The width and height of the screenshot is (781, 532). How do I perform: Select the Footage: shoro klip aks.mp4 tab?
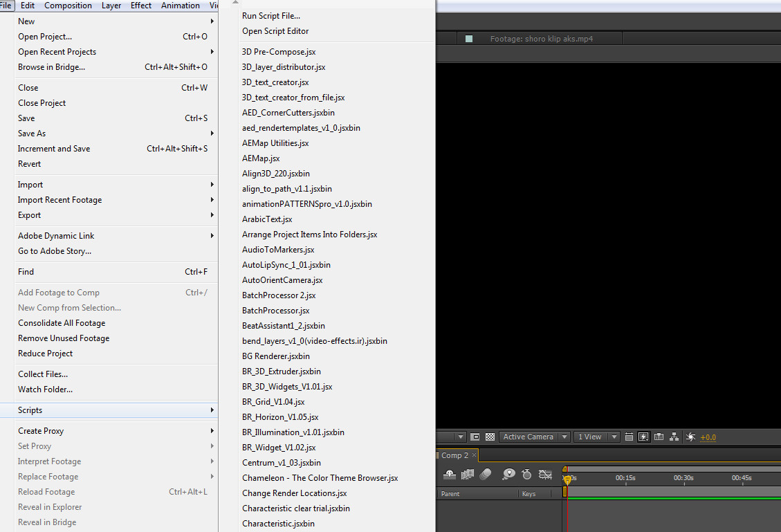coord(542,39)
